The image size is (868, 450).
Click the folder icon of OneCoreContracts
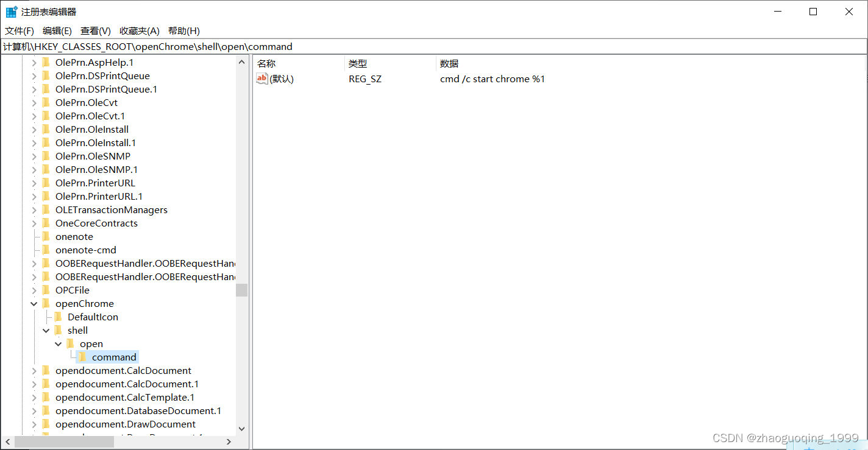[46, 223]
